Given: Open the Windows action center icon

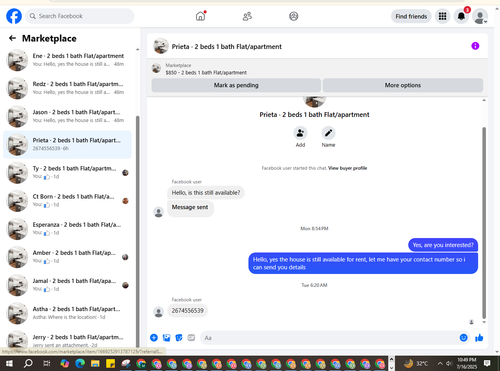Looking at the screenshot, I should [x=487, y=363].
